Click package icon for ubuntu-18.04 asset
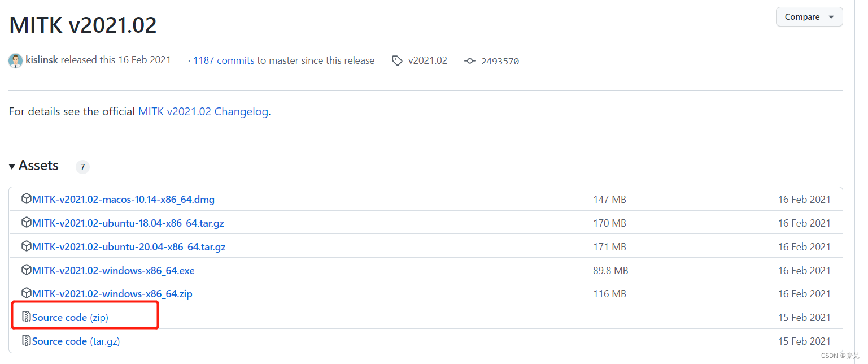 pyautogui.click(x=26, y=223)
